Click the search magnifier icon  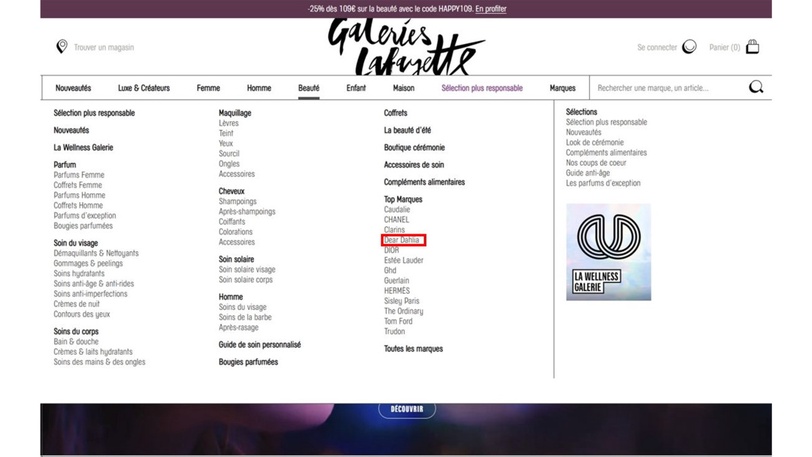756,87
